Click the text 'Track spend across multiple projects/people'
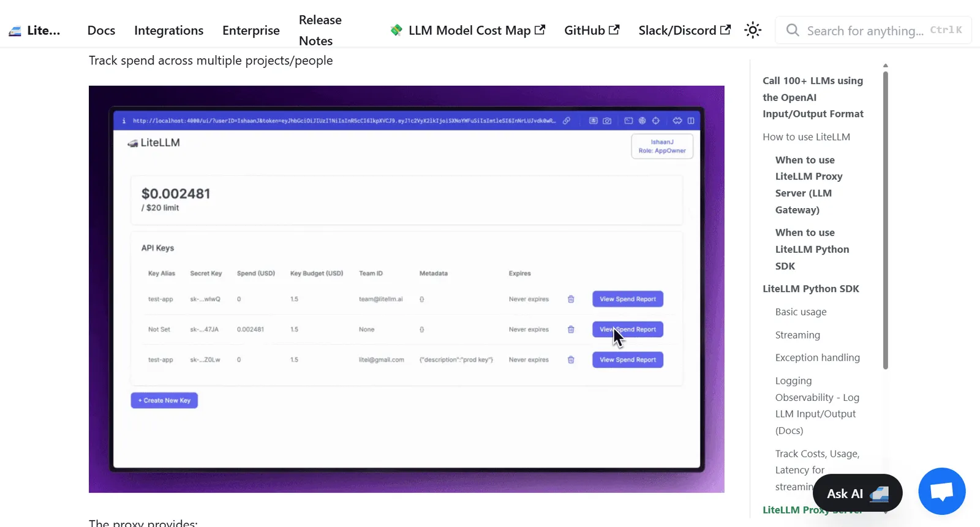980x527 pixels. [x=211, y=61]
